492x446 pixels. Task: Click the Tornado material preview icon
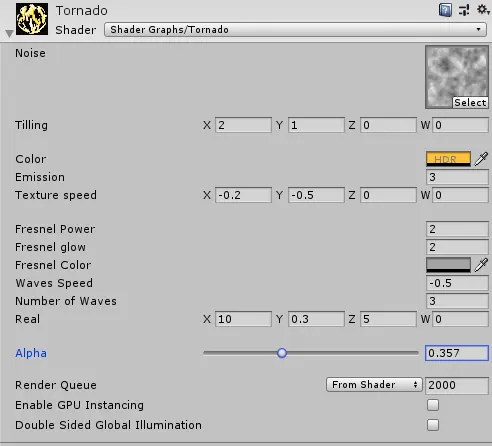coord(32,19)
